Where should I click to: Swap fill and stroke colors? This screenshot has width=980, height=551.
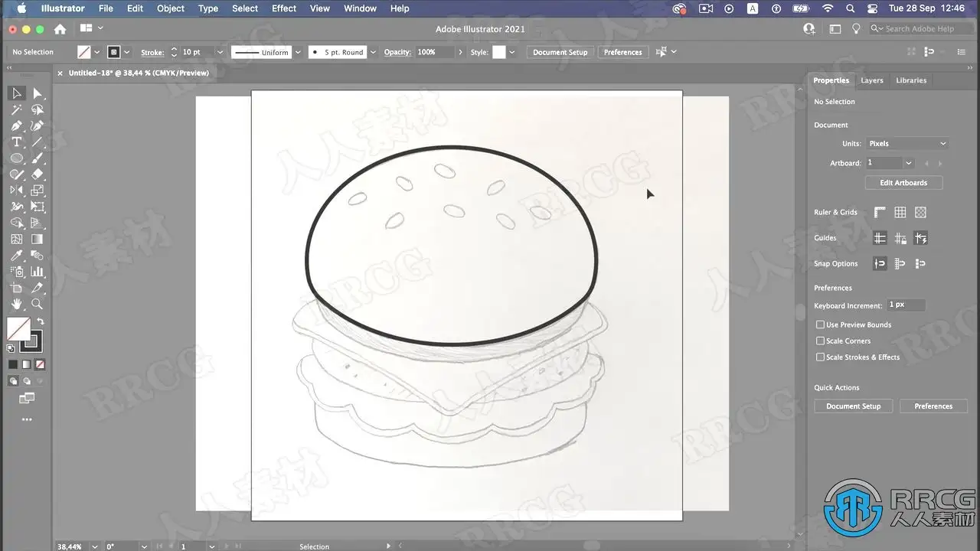point(41,321)
